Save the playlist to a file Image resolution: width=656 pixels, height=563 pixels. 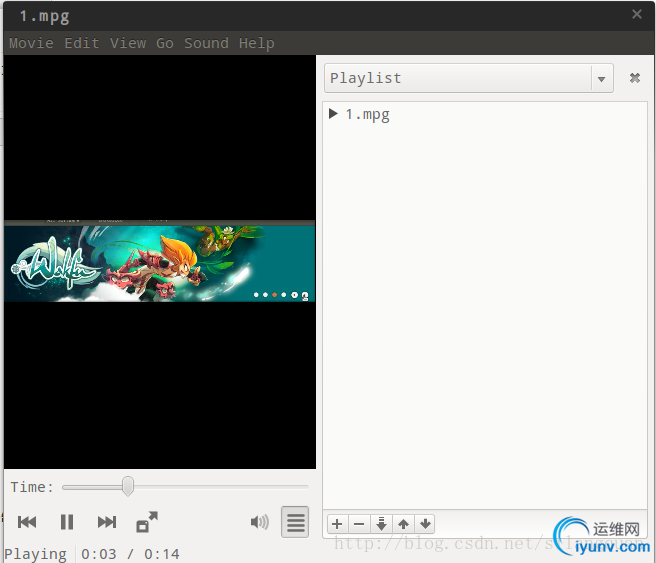[x=381, y=524]
